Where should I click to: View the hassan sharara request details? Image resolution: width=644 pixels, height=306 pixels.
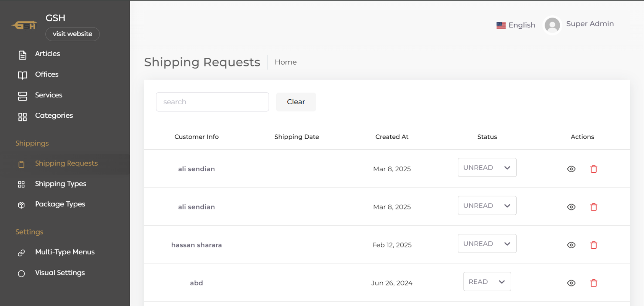tap(571, 245)
